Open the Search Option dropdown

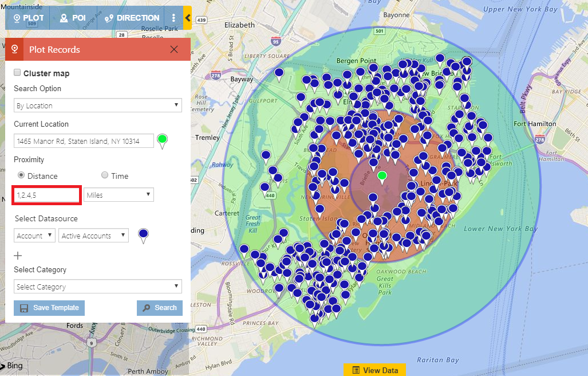(x=98, y=105)
